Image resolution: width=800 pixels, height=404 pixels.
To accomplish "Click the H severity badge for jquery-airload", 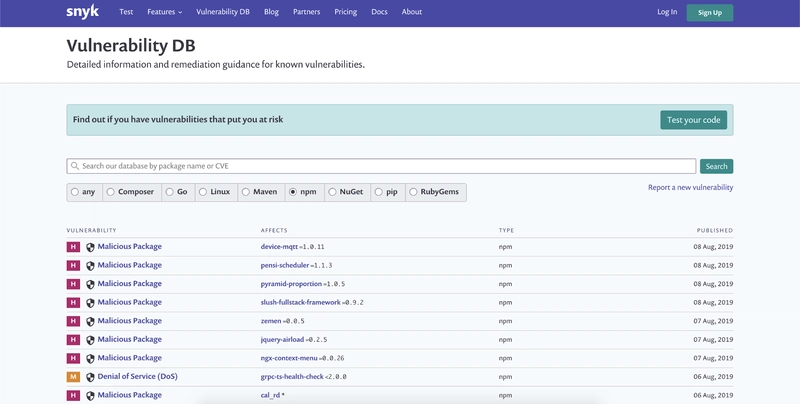I will pyautogui.click(x=72, y=340).
